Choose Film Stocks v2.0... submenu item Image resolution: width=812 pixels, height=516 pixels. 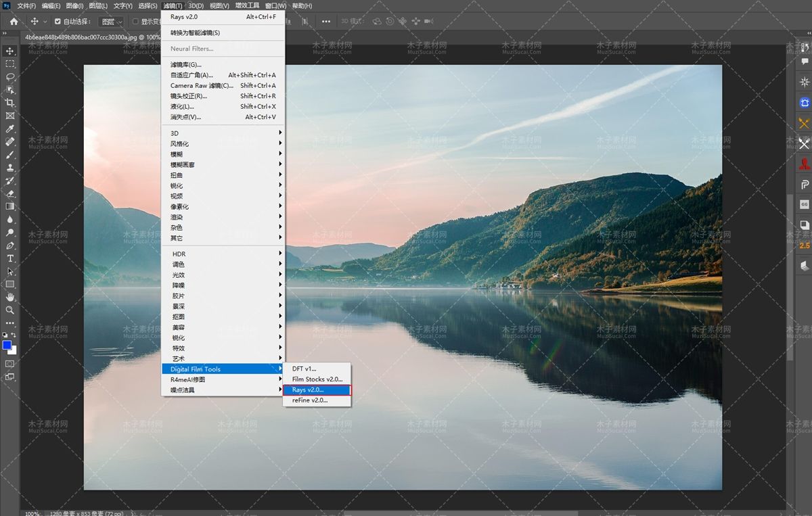317,379
